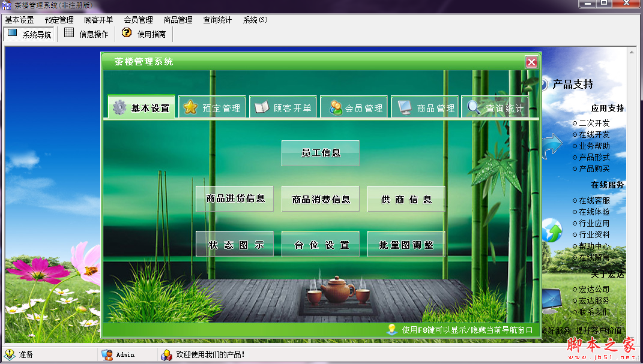
Task: Switch to the 查询统计 tab
Action: (495, 107)
